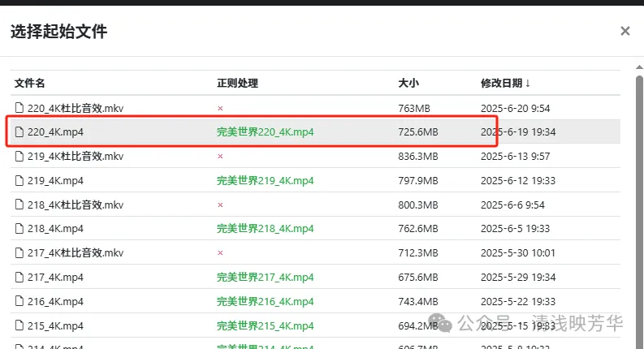644x349 pixels.
Task: Click file icon of 215_4K.mp4
Action: (19, 325)
